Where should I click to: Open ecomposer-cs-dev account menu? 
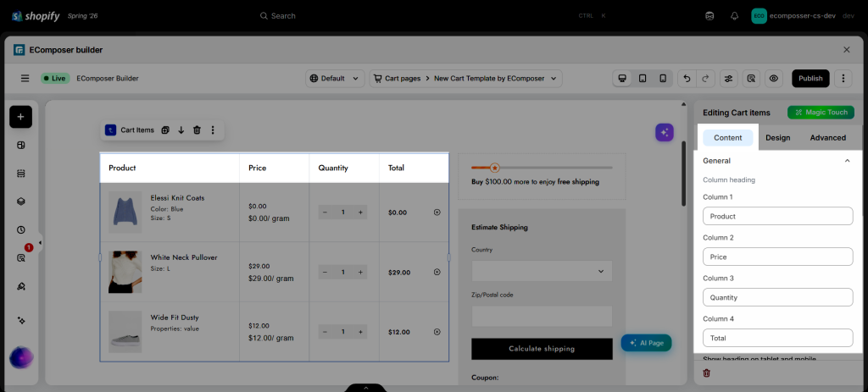(x=803, y=16)
